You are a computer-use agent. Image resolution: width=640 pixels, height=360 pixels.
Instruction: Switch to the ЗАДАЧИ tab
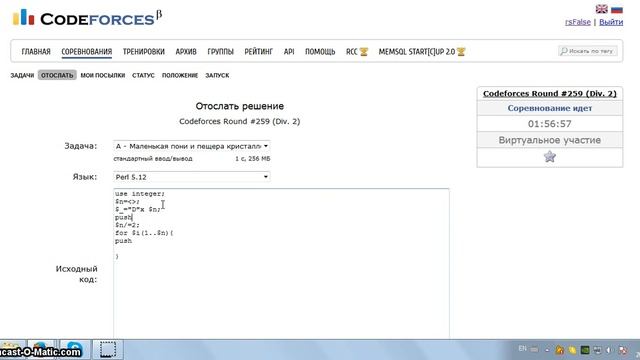coord(22,75)
